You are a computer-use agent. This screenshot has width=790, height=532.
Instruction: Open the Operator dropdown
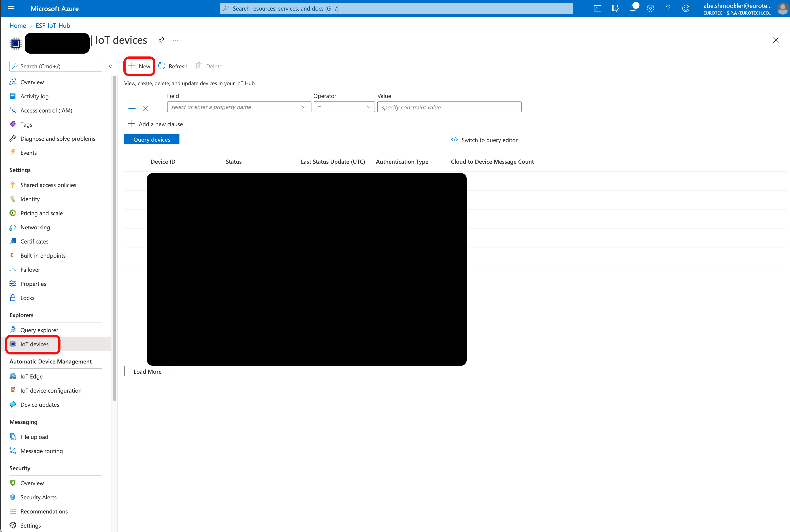(344, 107)
